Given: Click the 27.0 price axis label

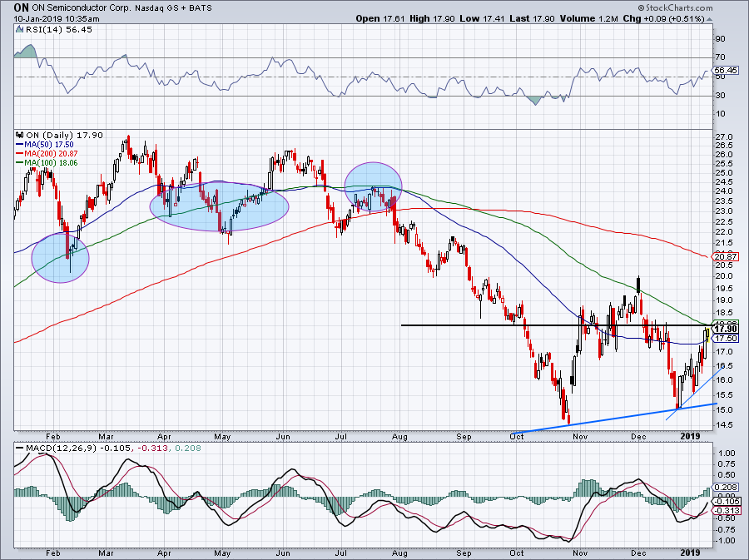Looking at the screenshot, I should coord(724,136).
